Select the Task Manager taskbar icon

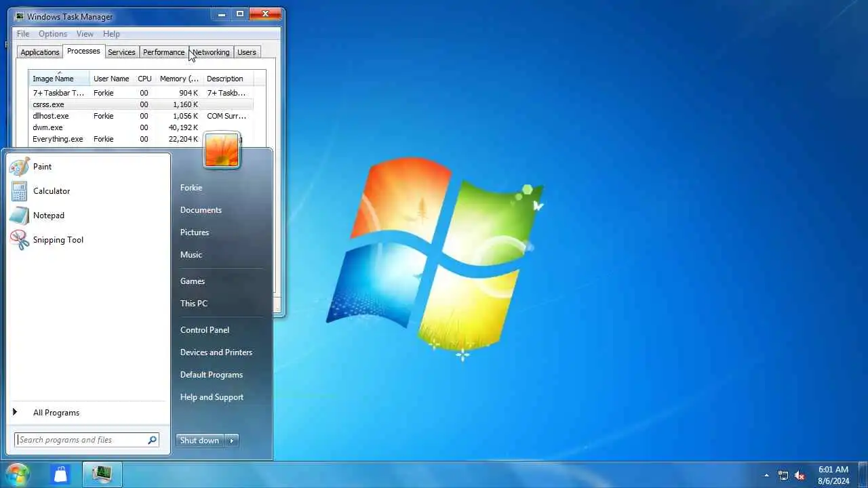pos(102,474)
